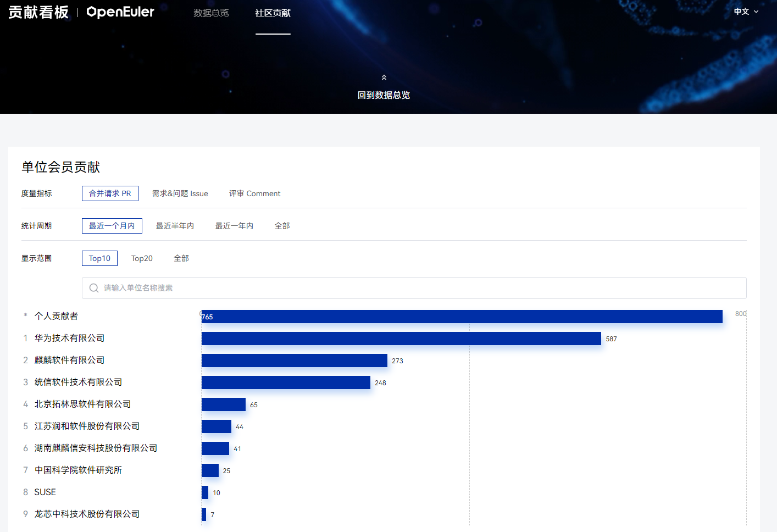Viewport: 777px width, 532px height.
Task: Switch to 社区贡献 tab
Action: [273, 13]
